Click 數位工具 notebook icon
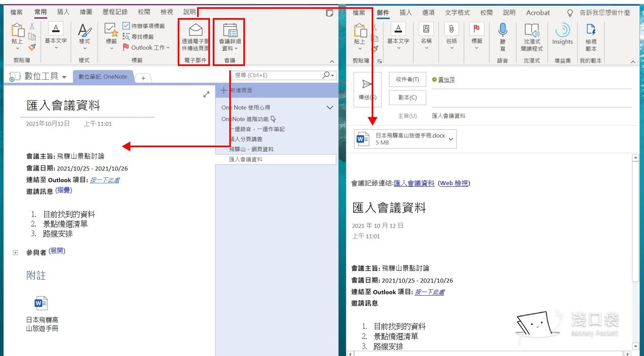Viewport: 644px width, 356px height. pos(15,76)
